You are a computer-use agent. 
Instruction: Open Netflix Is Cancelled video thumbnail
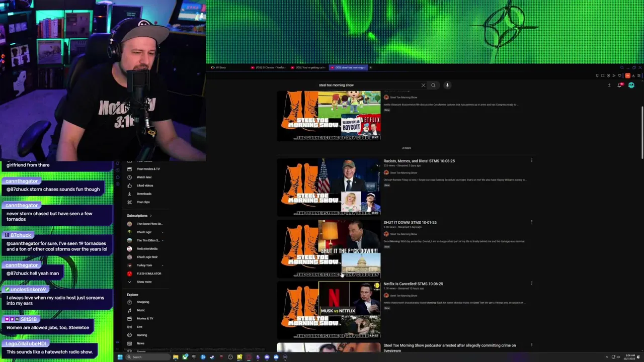coord(329,310)
